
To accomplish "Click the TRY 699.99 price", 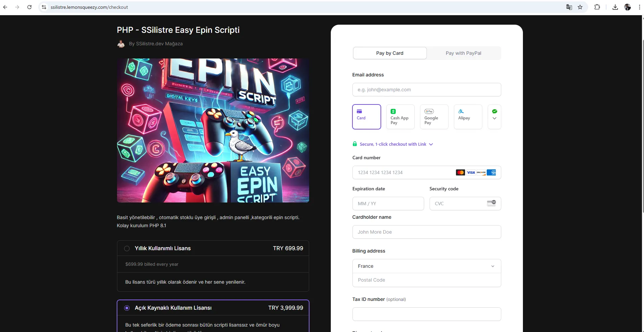I will (x=288, y=248).
